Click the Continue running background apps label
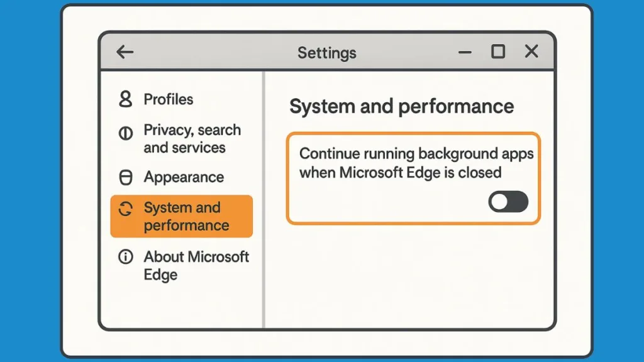Viewport: 644px width, 362px height. pos(416,163)
